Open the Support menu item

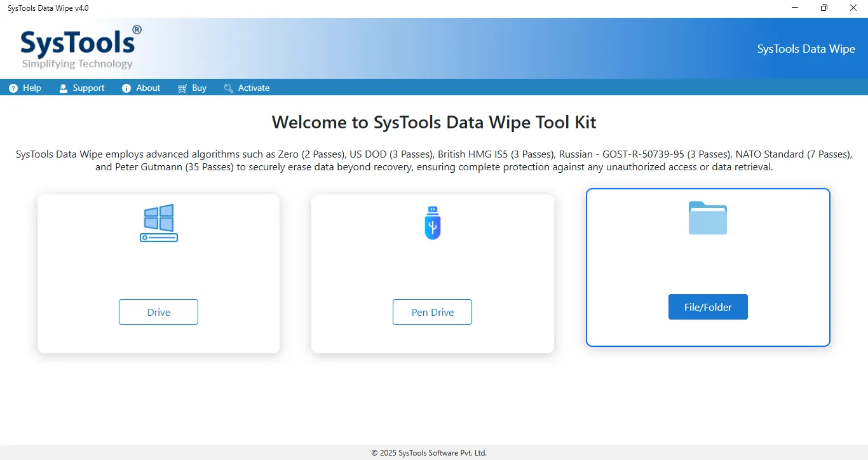point(82,88)
